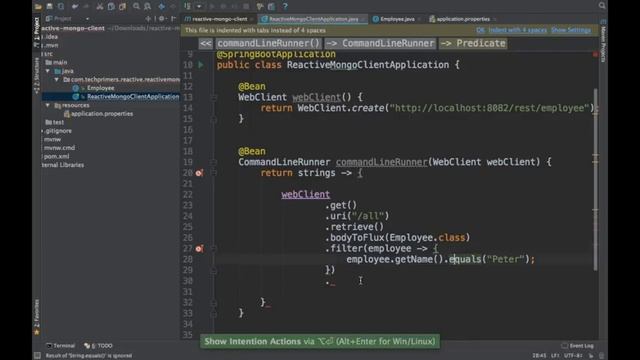The image size is (640, 360).
Task: Click the Help question mark icon
Action: 285,6
